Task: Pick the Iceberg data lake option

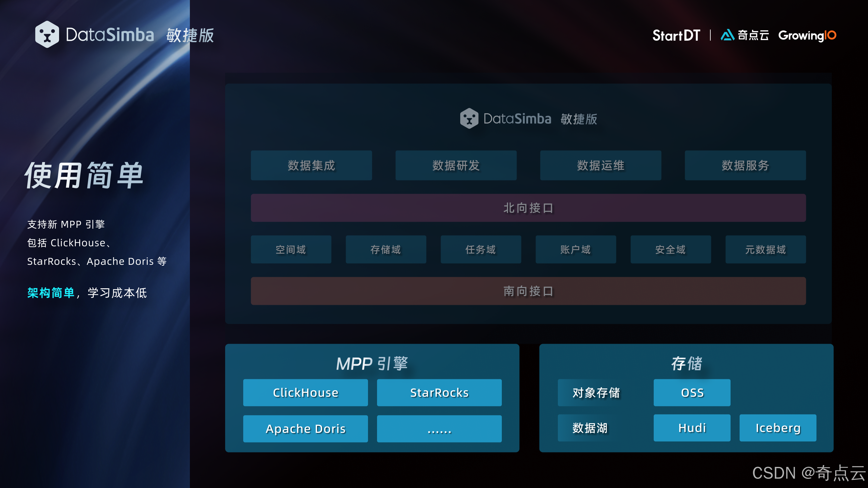Action: (778, 428)
